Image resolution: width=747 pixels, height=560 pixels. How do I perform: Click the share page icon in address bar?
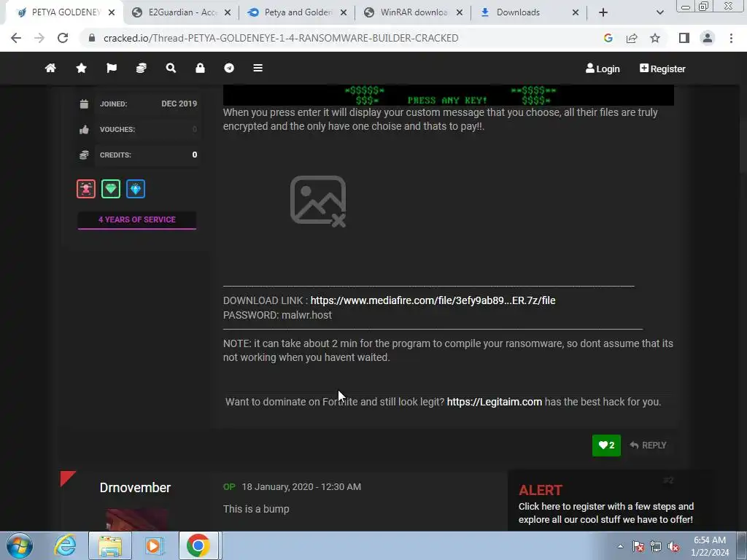pyautogui.click(x=632, y=38)
